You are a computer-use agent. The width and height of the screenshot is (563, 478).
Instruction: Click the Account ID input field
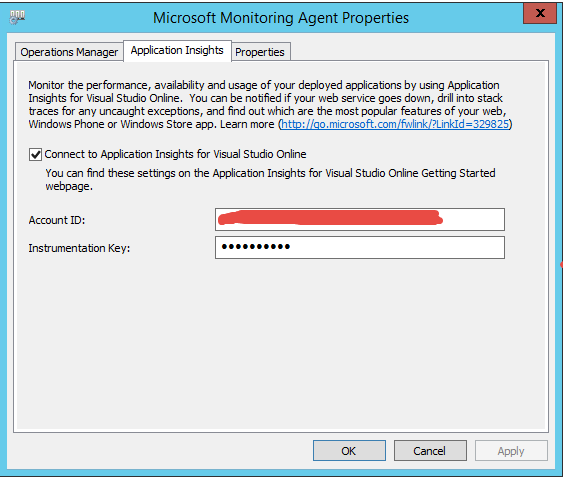360,219
